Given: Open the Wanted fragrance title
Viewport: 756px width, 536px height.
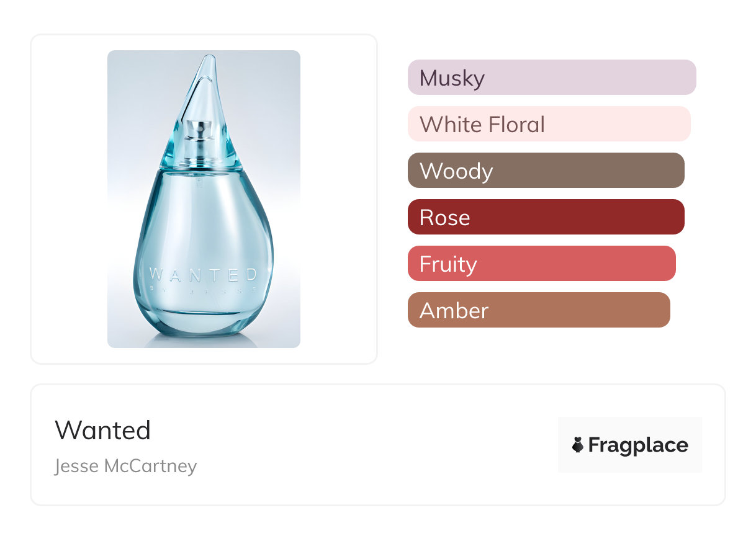Looking at the screenshot, I should tap(103, 430).
